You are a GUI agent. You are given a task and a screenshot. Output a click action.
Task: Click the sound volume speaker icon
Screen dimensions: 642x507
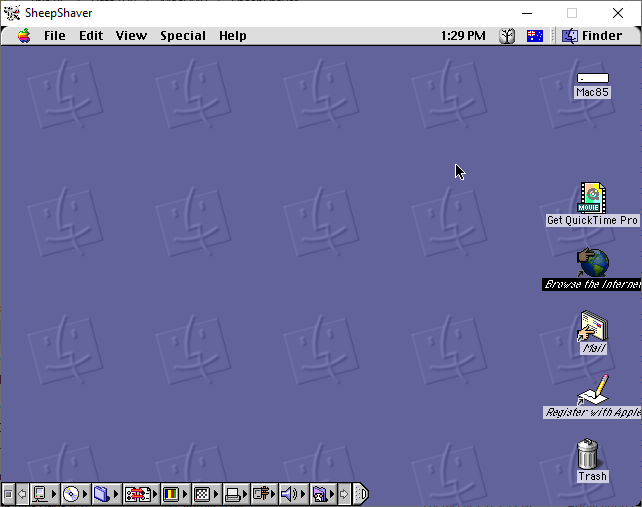click(289, 494)
